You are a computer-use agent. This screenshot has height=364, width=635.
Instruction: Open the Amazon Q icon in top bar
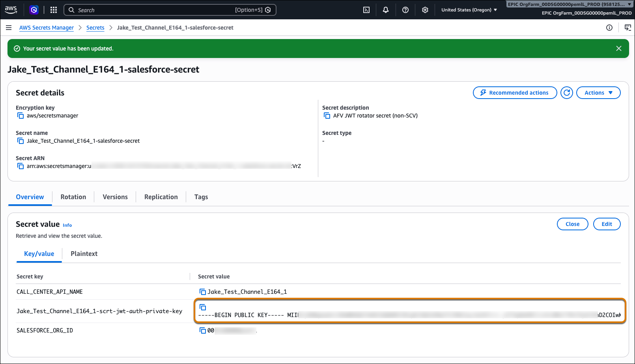coord(34,10)
